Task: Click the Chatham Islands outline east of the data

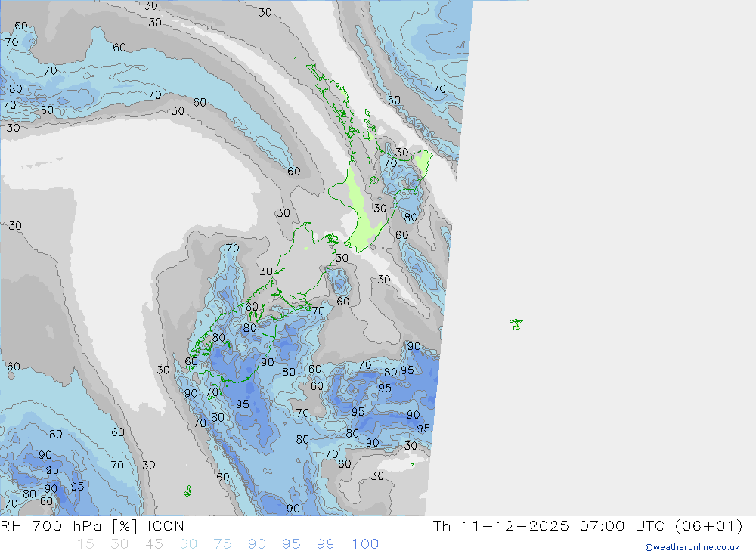Action: point(516,324)
